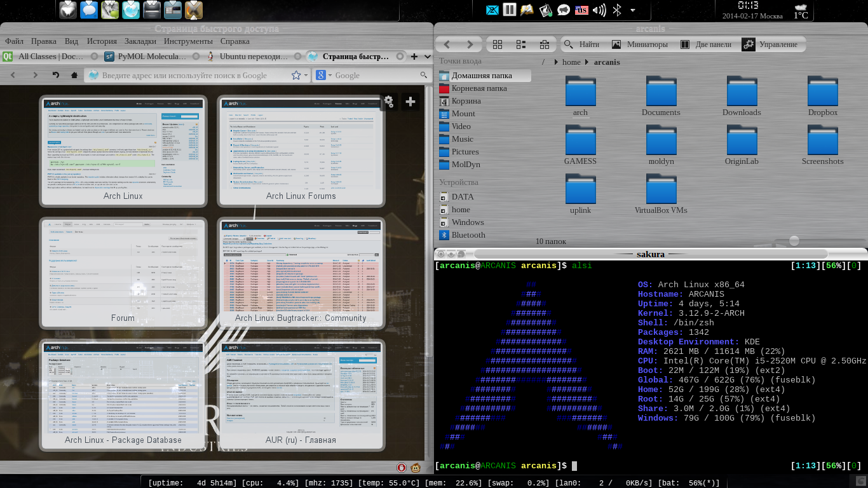868x488 pixels.
Task: Go back in the arcanis file manager
Action: (x=447, y=44)
